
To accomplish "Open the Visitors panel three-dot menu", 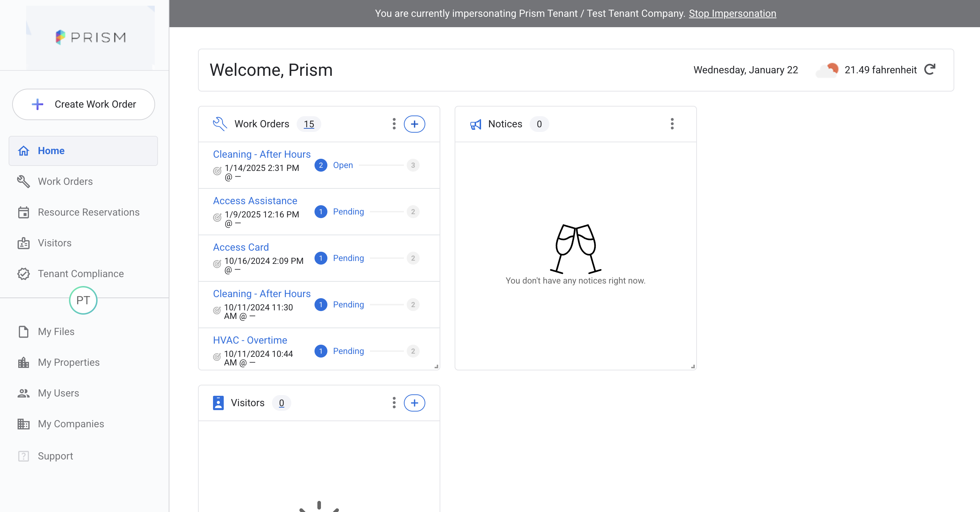I will click(x=394, y=403).
